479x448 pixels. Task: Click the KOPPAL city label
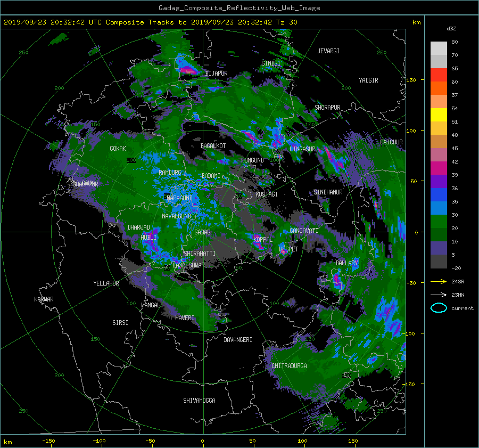(x=263, y=240)
